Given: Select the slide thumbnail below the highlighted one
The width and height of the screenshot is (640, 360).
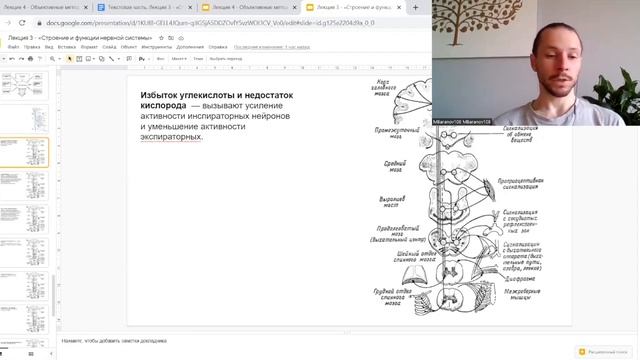Looking at the screenshot, I should (24, 186).
